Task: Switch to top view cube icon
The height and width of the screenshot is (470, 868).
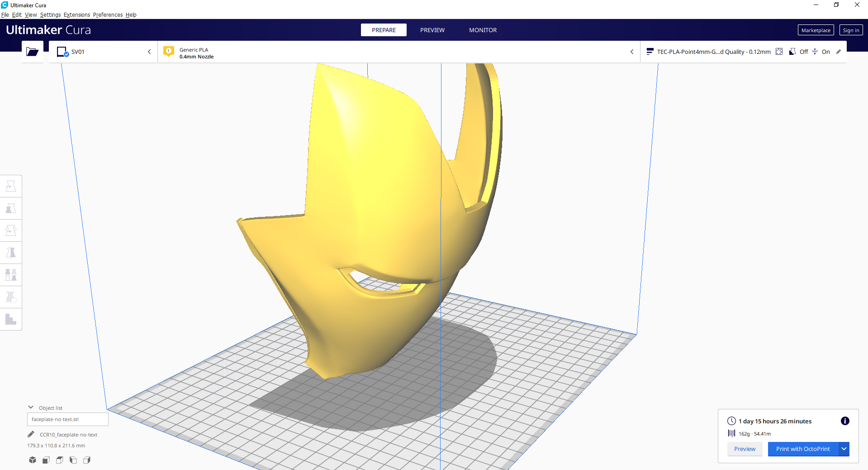Action: 60,460
